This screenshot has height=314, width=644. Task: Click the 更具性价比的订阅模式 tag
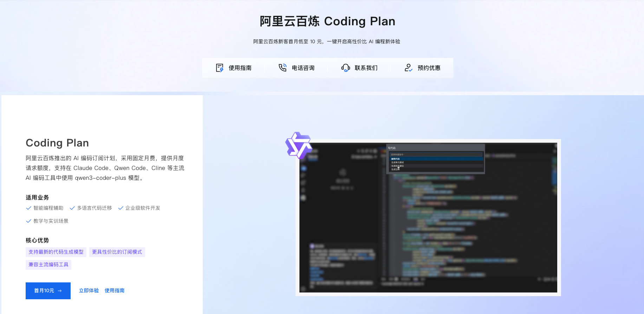click(x=117, y=252)
